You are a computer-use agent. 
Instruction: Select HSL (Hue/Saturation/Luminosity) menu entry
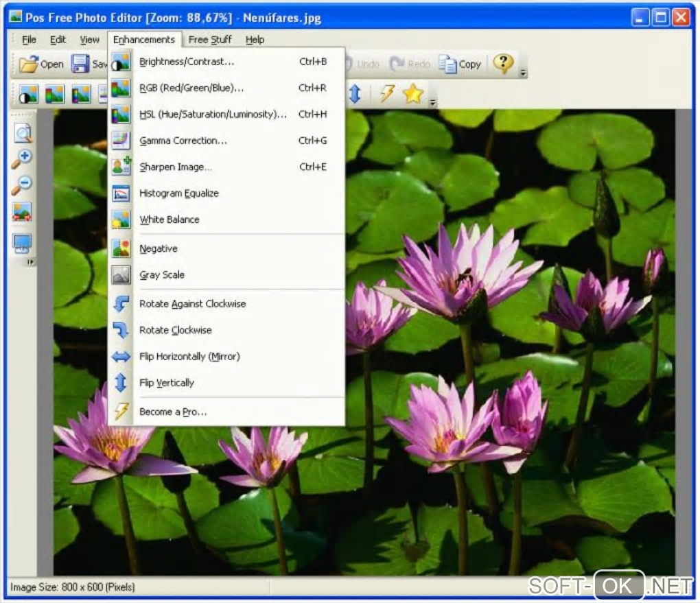click(x=226, y=115)
